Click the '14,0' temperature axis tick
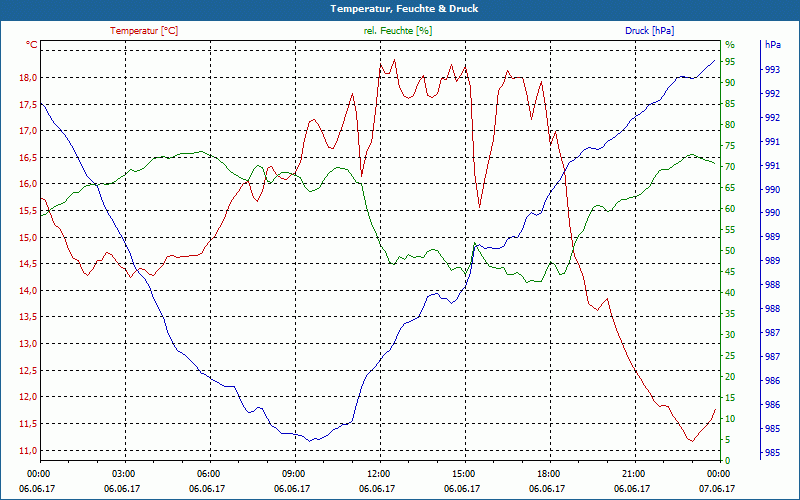Viewport: 800px width, 500px height. coord(28,290)
